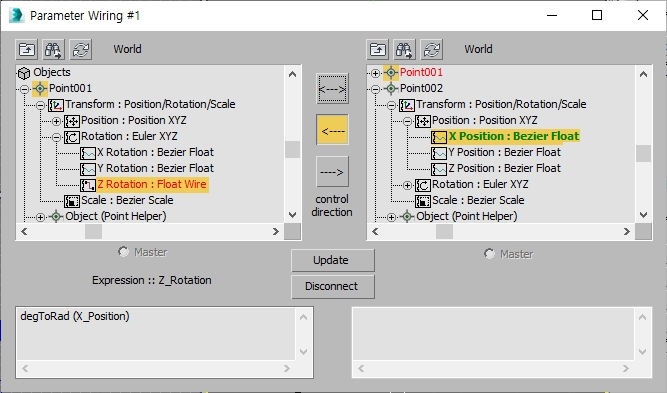Click Z Rotation Float Wire controller icon
Screen dimensions: 667x393
[x=88, y=185]
